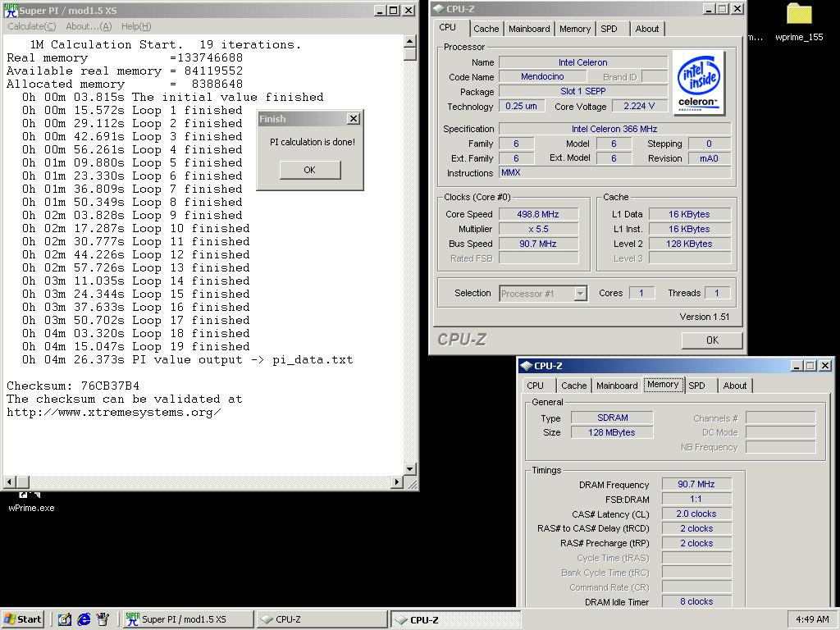Click the Core Voltage 2.224 V value
The image size is (840, 630).
639,106
